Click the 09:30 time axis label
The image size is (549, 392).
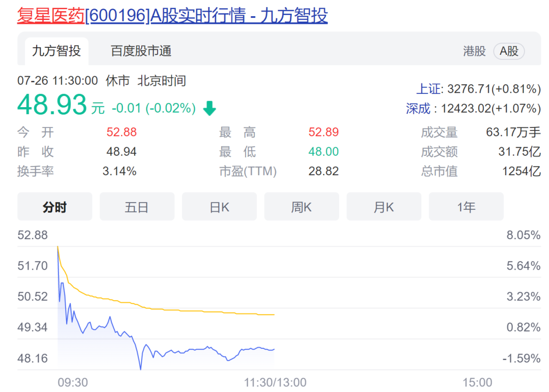click(73, 382)
